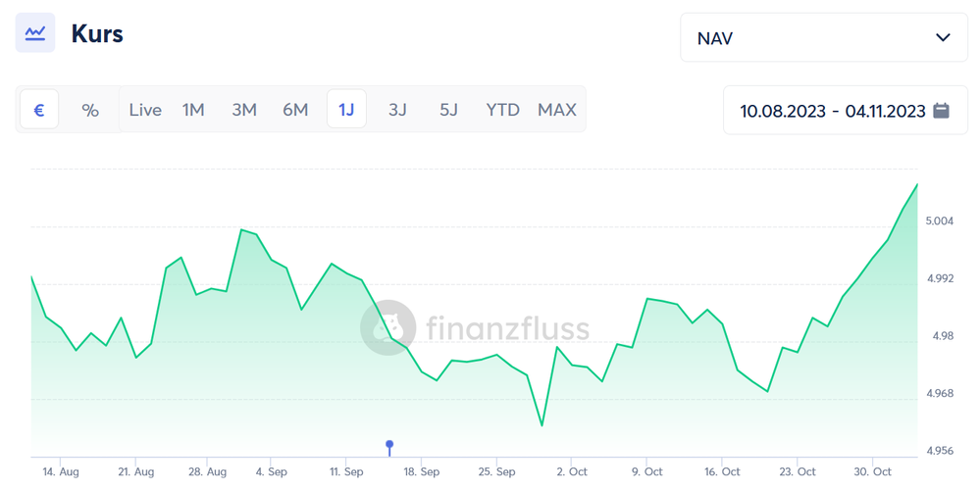Click the blue pin marker on the timeline

389,447
